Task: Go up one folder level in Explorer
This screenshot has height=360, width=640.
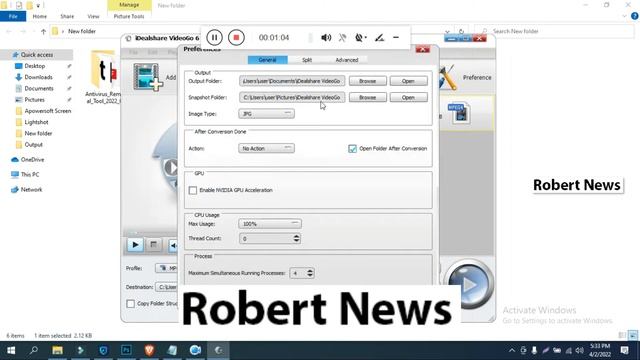Action: click(43, 31)
